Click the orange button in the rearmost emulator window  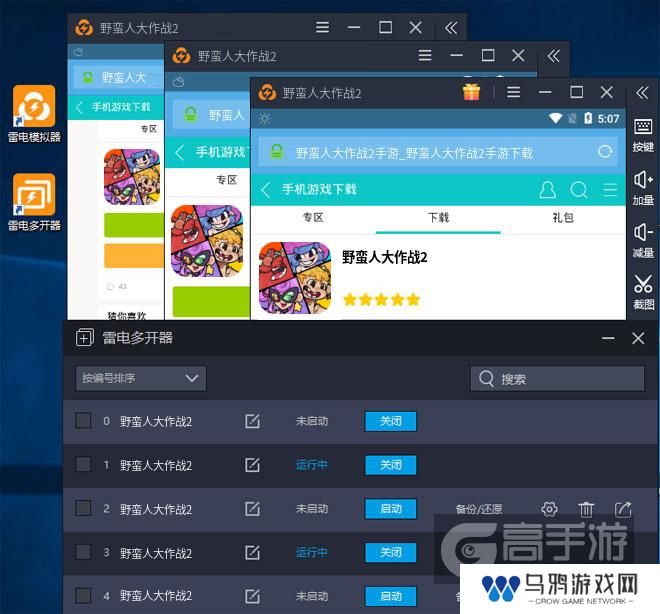pyautogui.click(x=134, y=255)
